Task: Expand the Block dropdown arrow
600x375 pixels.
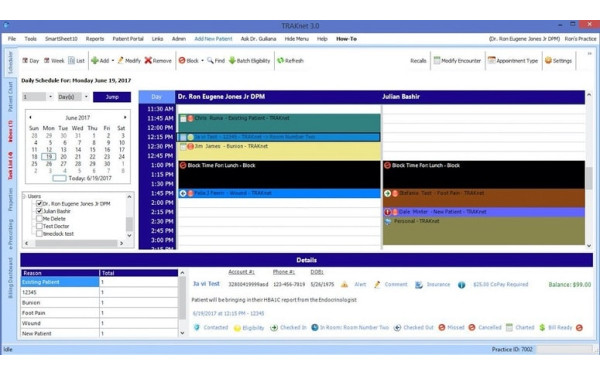Action: (x=202, y=60)
